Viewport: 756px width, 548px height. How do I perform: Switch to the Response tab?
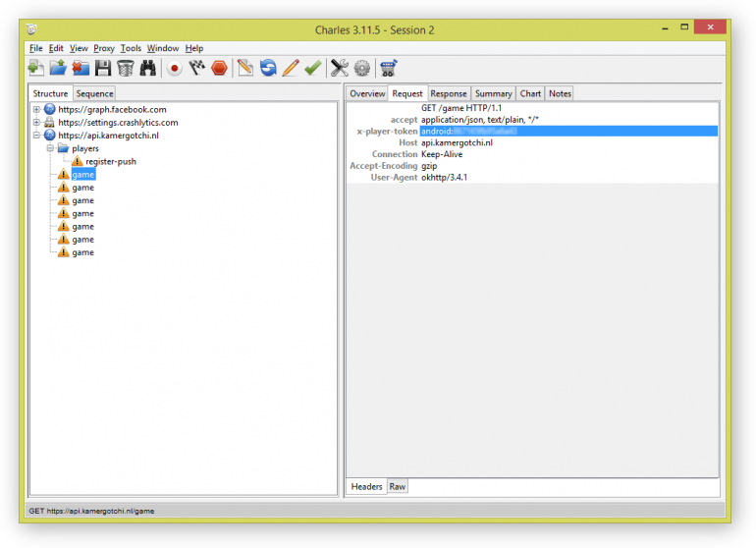[449, 93]
